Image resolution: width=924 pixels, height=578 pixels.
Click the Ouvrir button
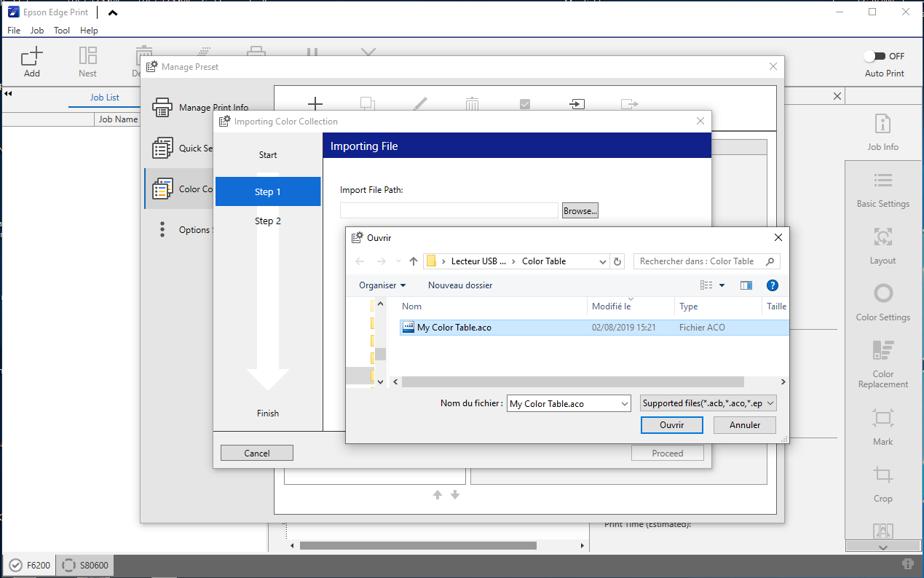(671, 425)
